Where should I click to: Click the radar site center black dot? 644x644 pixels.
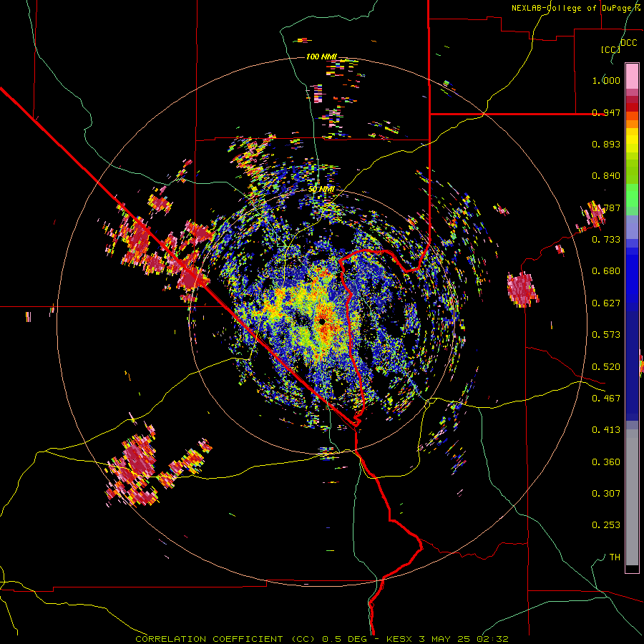tap(323, 321)
